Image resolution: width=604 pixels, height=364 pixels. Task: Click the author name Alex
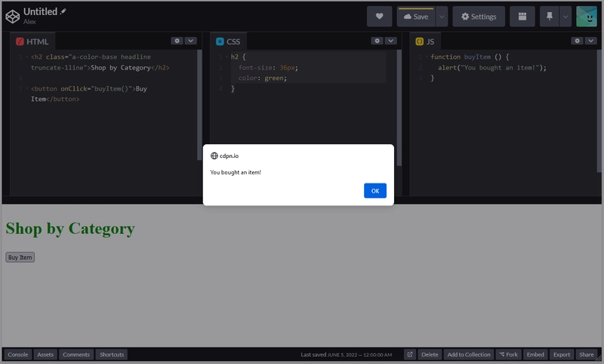(29, 22)
